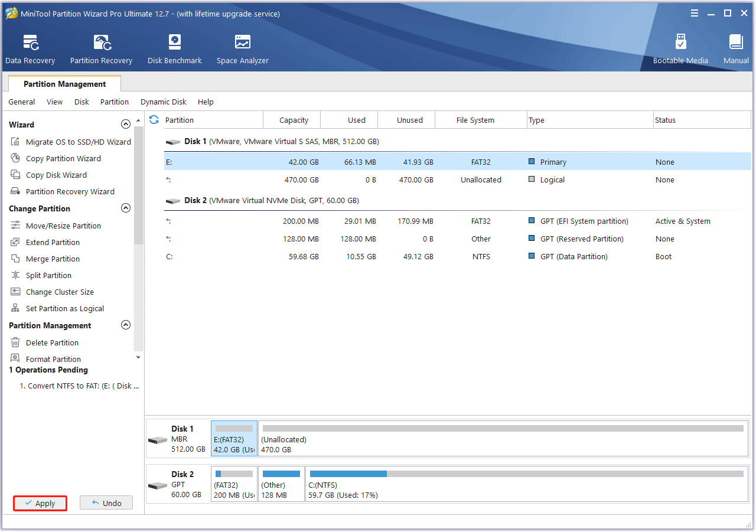Viewport: 756px width, 532px height.
Task: Collapse the Partition Management sidebar section
Action: point(125,325)
